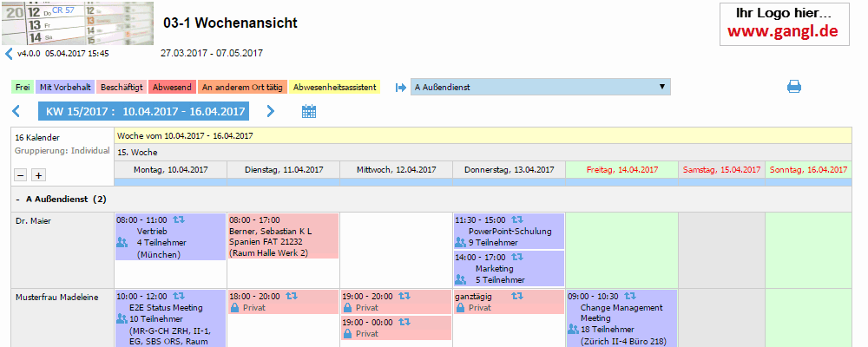
Task: Click the KW 15/2017 week label
Action: (143, 111)
